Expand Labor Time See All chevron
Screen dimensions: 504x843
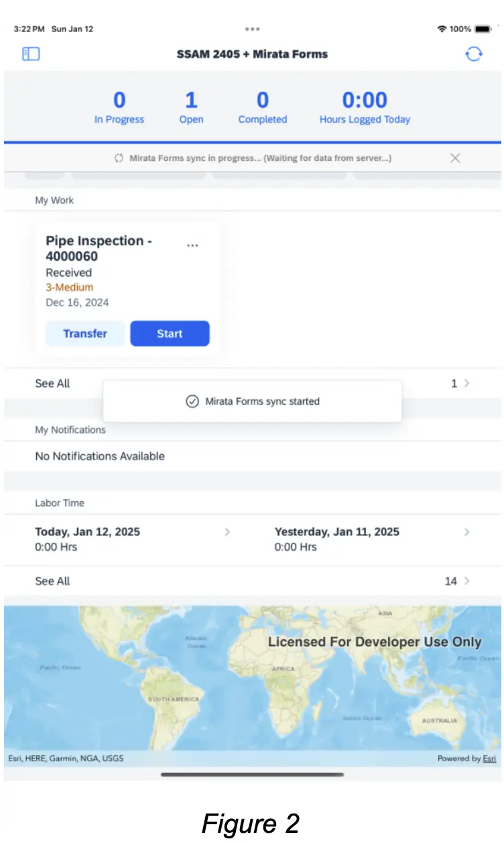coord(467,581)
